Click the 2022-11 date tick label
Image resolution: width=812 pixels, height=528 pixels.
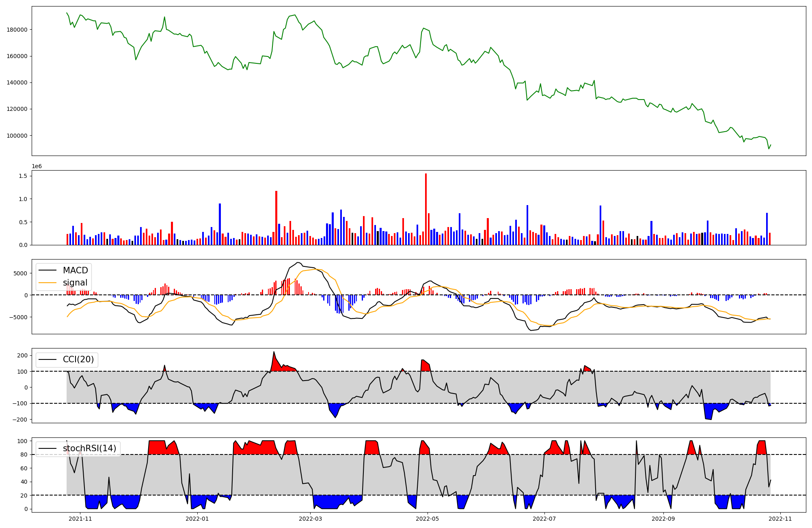pyautogui.click(x=780, y=519)
